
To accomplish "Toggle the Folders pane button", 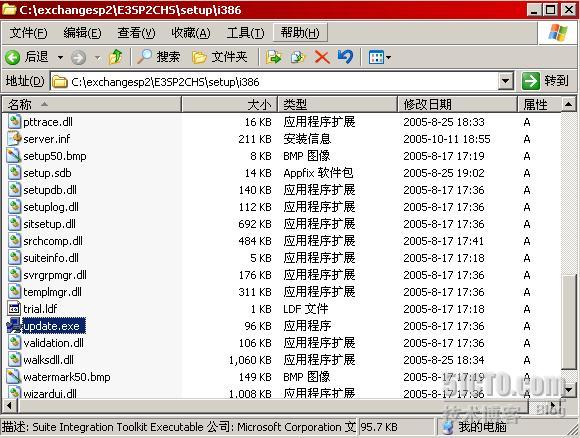I will pyautogui.click(x=219, y=57).
